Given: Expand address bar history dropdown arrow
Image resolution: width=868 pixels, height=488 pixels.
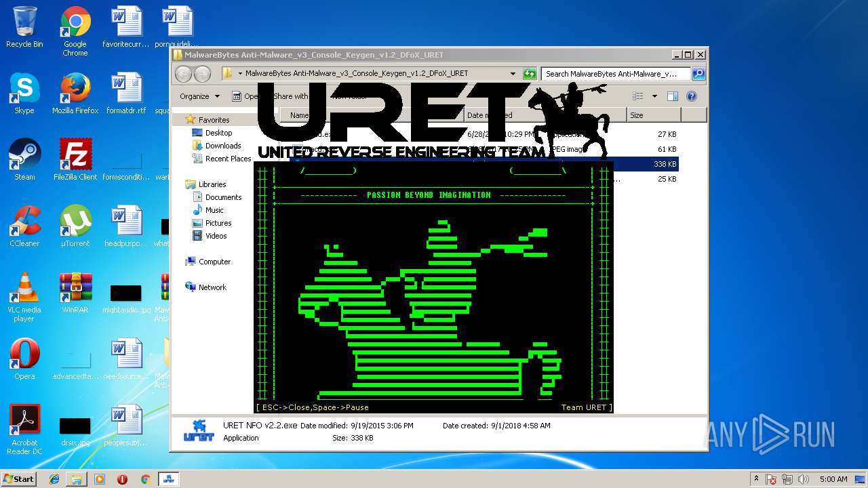Looking at the screenshot, I should coord(513,73).
